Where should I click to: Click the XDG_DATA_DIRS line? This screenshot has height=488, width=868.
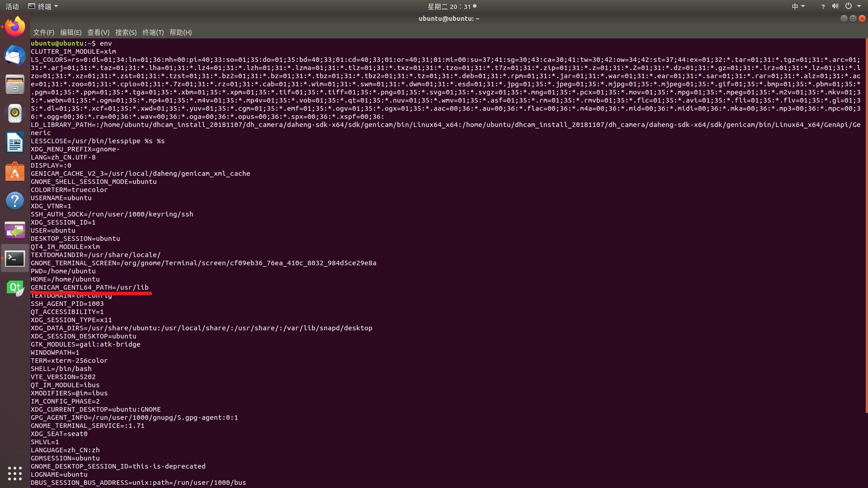click(x=202, y=328)
